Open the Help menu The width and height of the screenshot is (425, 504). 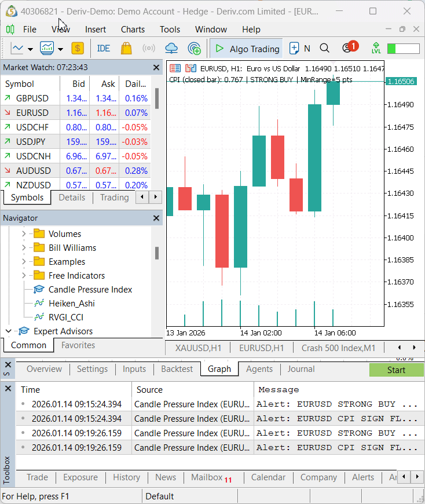(251, 30)
